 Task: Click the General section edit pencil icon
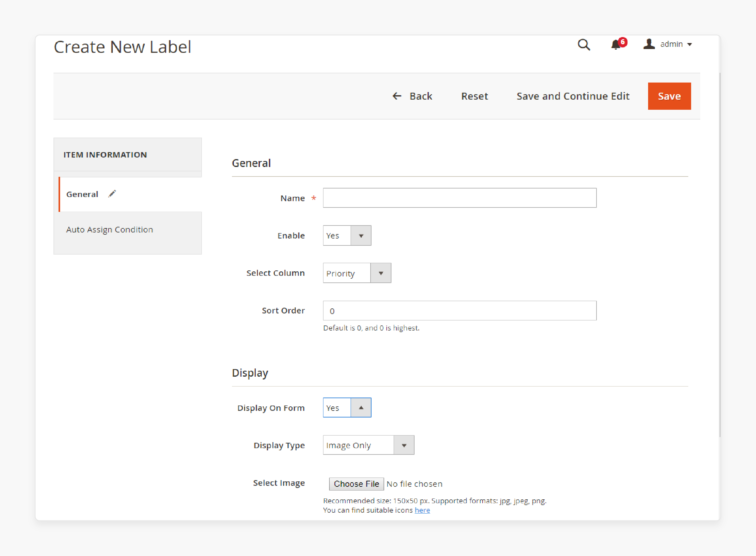coord(113,194)
